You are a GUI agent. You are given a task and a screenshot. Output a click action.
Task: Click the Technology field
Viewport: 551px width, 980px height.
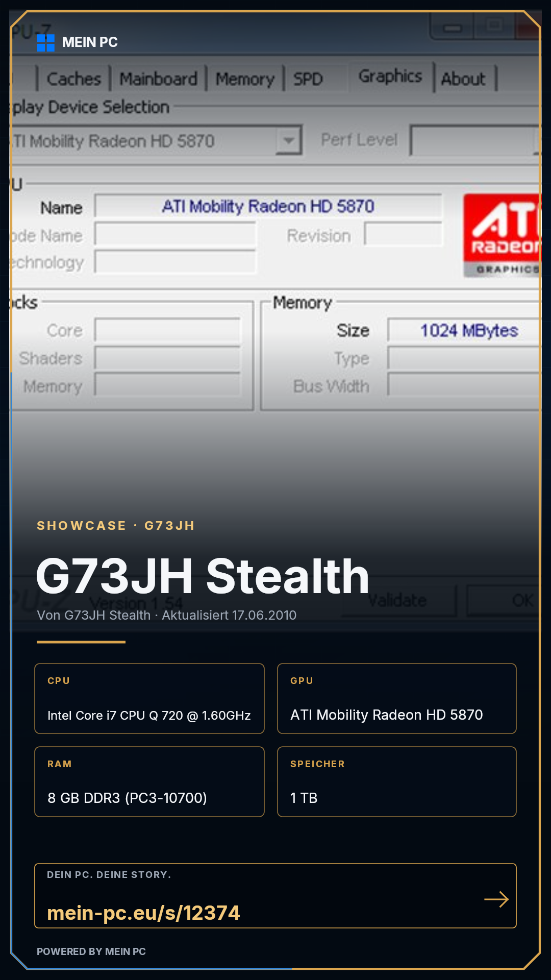click(x=175, y=262)
